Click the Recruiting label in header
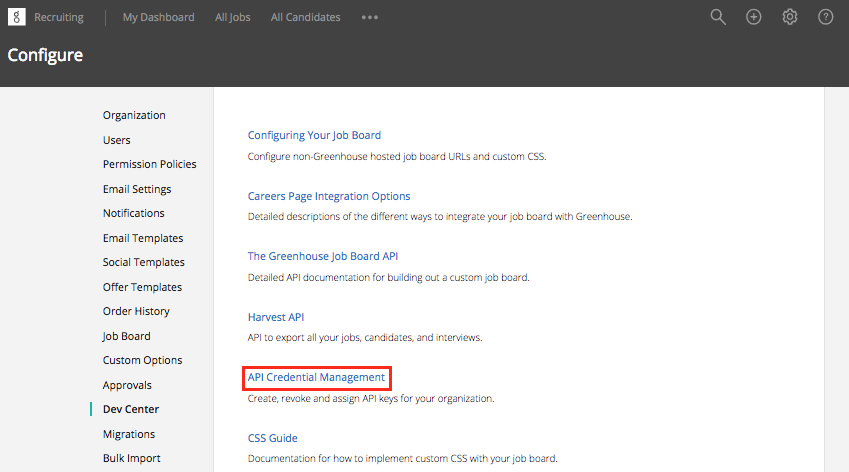 coord(59,17)
